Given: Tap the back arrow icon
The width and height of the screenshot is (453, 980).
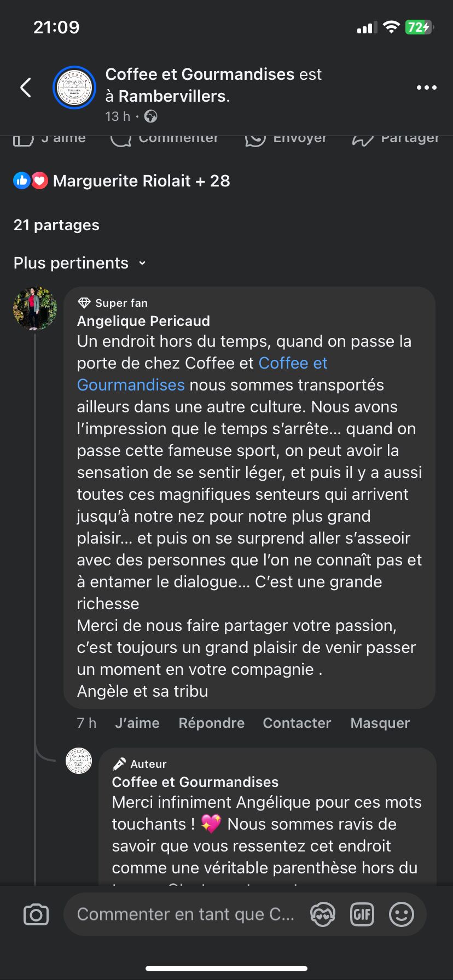Looking at the screenshot, I should point(26,87).
